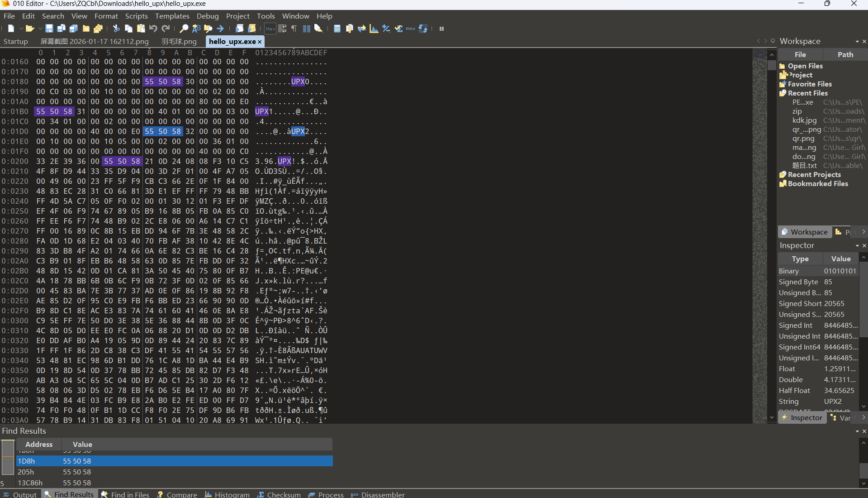
Task: Switch to the Var tab beside Inspector
Action: pyautogui.click(x=841, y=418)
